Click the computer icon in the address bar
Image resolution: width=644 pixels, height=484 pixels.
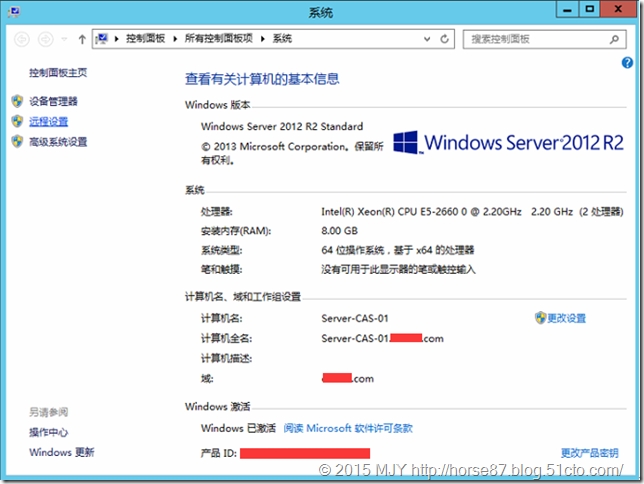point(102,39)
